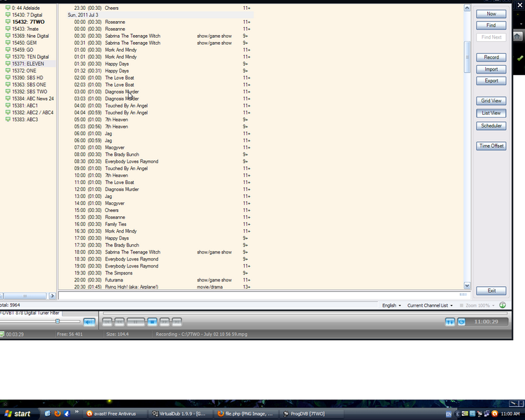The width and height of the screenshot is (525, 420).
Task: Click the Firefox icon in quick launch
Action: 57,414
